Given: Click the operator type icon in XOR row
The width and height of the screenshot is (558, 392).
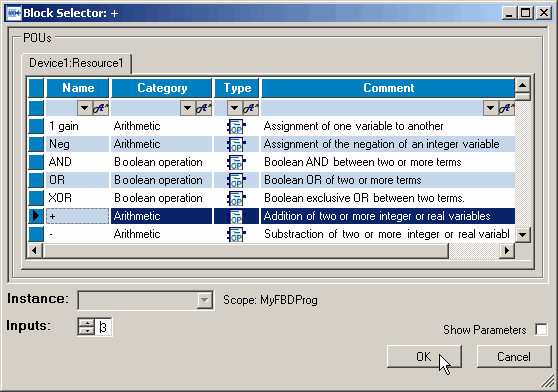Looking at the screenshot, I should coord(236,198).
